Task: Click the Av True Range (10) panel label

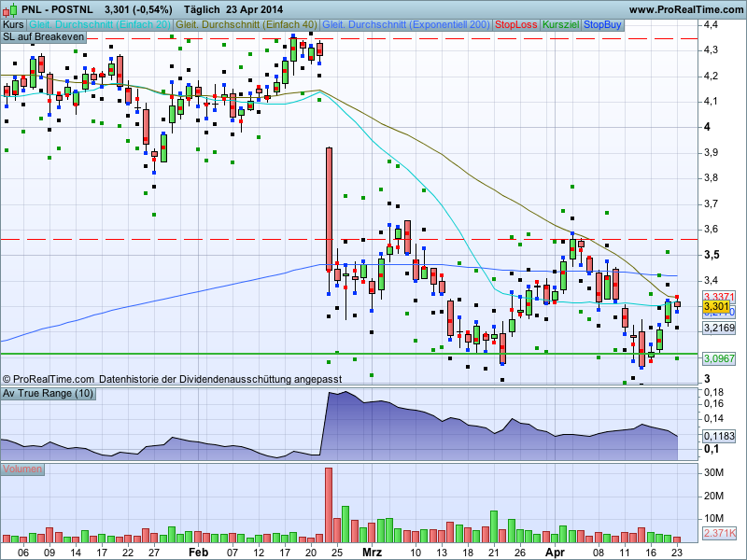Action: pyautogui.click(x=48, y=394)
